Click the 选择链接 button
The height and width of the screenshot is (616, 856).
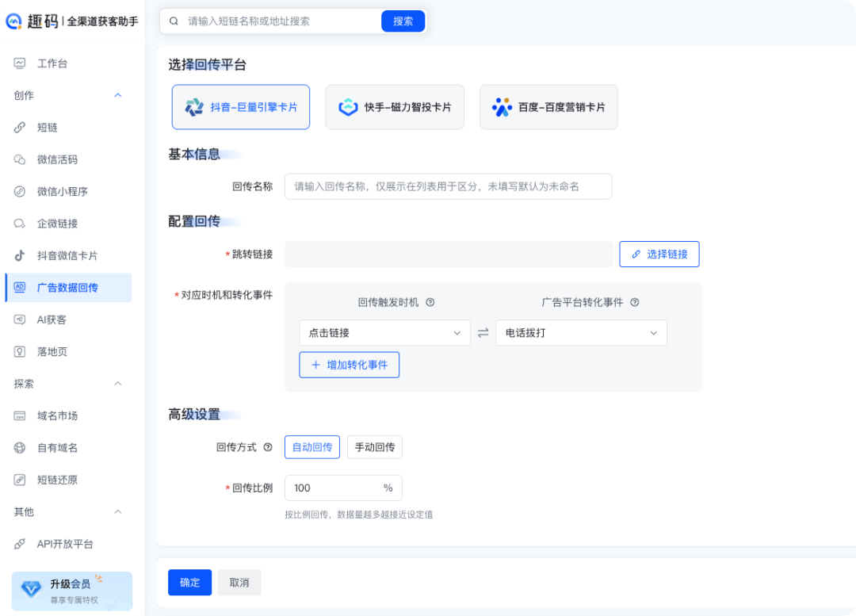point(659,254)
